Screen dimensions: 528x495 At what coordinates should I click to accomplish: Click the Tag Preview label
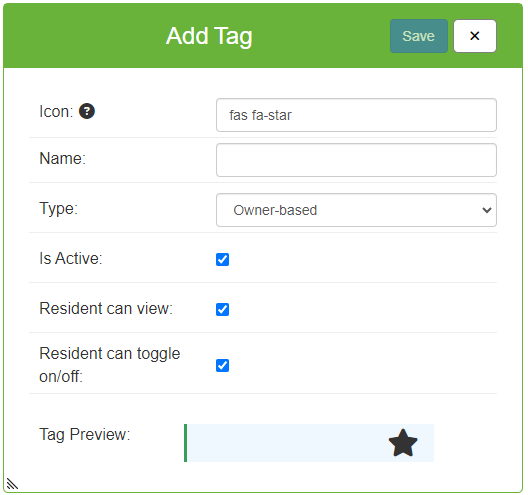point(85,434)
